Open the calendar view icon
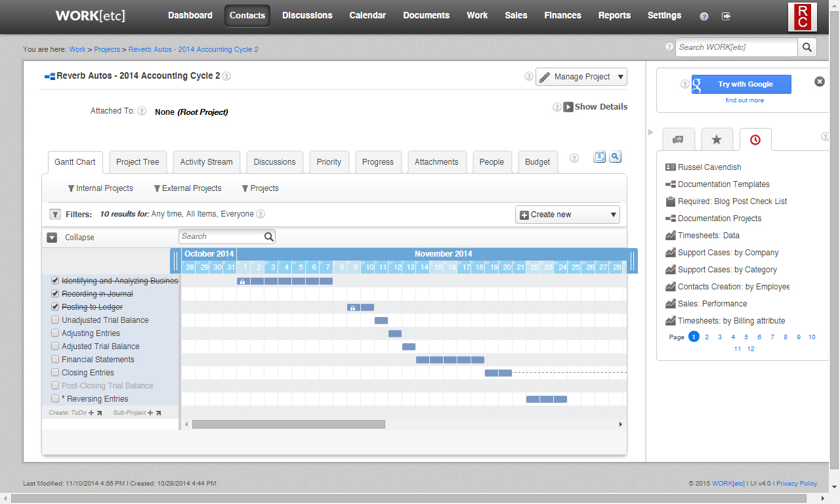Screen dimensions: 840x504 coord(599,157)
